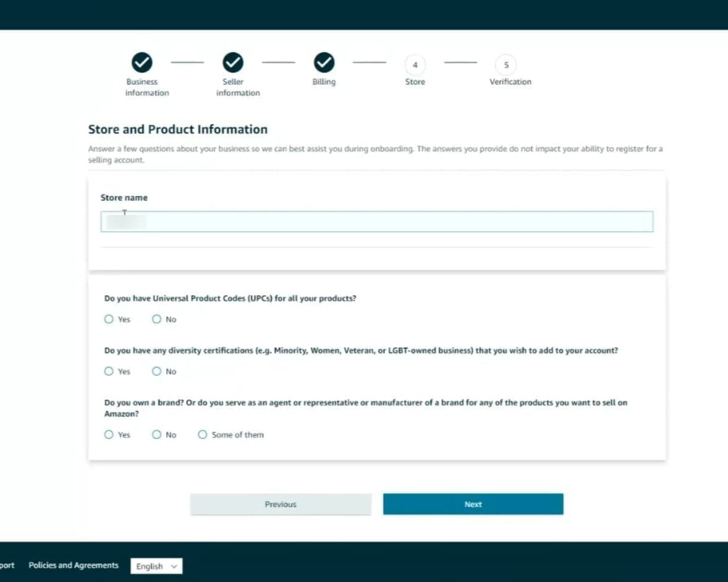Click the Verification step label
This screenshot has width=728, height=582.
coord(510,82)
